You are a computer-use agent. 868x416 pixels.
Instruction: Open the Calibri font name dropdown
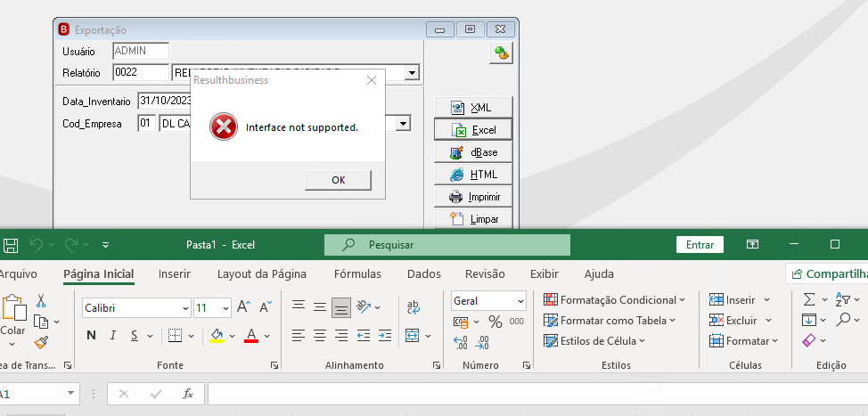pyautogui.click(x=136, y=307)
